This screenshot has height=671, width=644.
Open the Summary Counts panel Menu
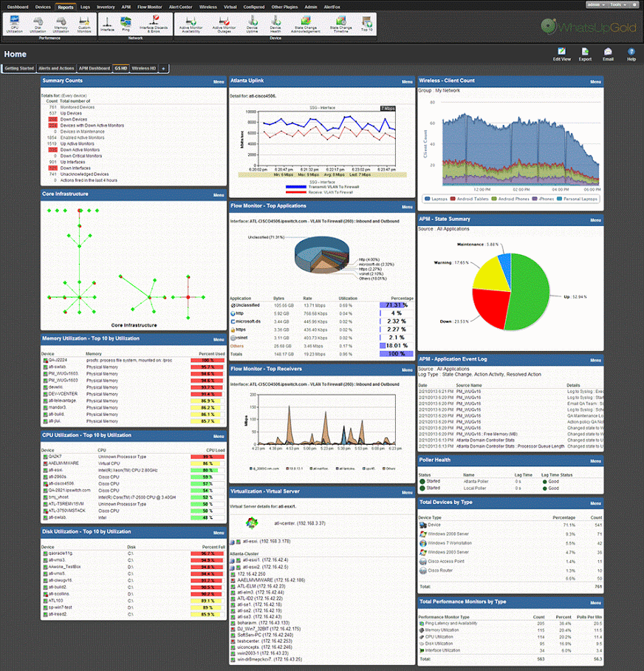click(219, 81)
